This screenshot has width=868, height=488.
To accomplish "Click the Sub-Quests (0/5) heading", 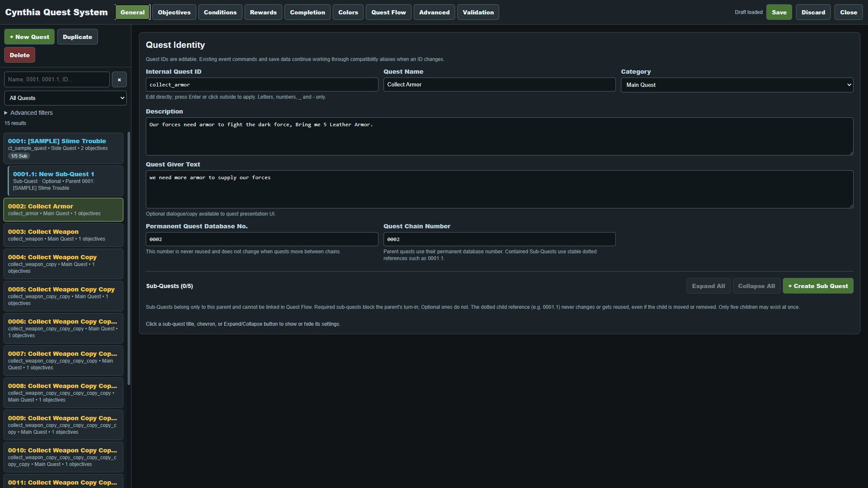I will (x=170, y=286).
